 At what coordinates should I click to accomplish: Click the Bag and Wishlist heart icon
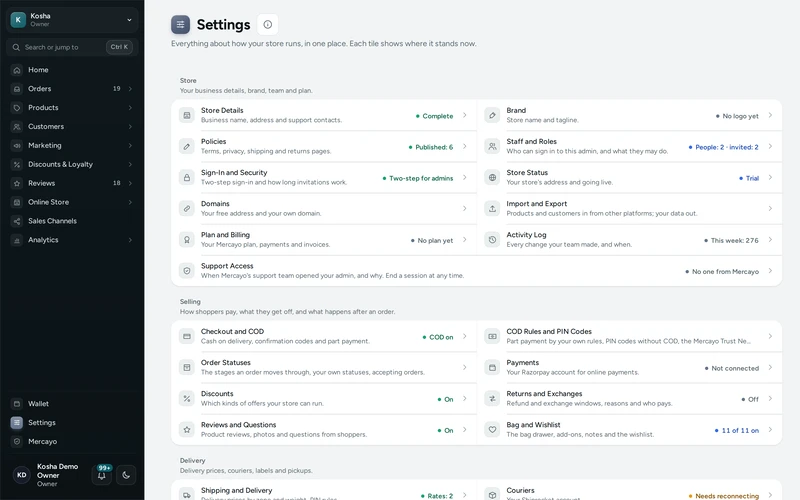pyautogui.click(x=492, y=430)
